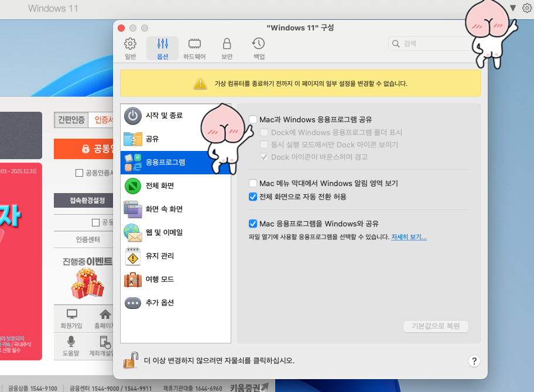
Task: Select 유지 관리 category
Action: pyautogui.click(x=176, y=256)
